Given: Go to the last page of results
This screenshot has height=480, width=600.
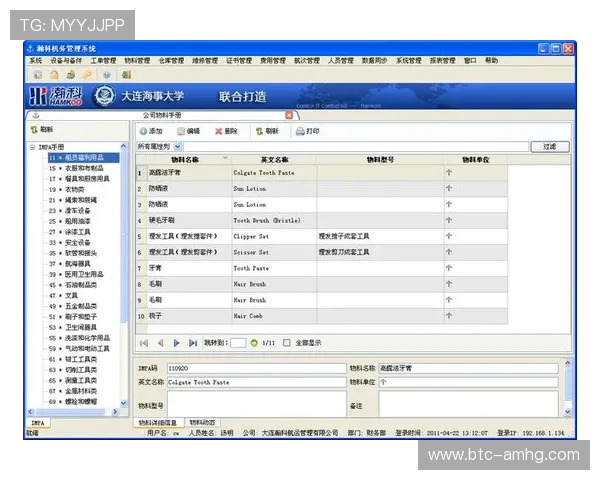Looking at the screenshot, I should [193, 343].
